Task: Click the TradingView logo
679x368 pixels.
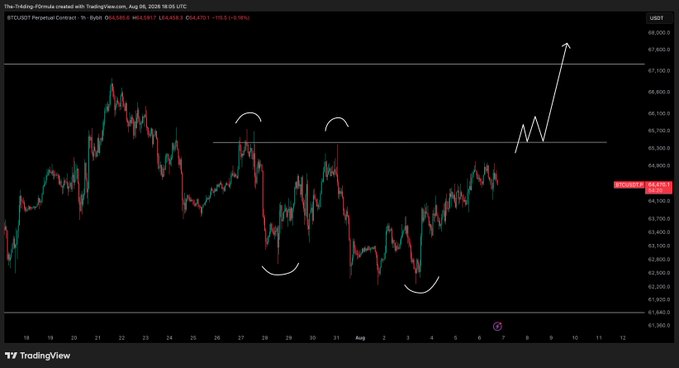Action: (38, 355)
